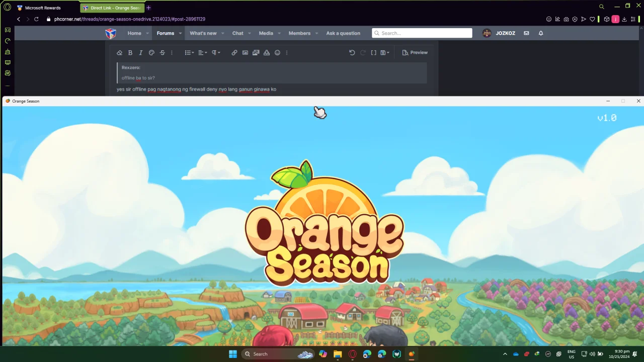The width and height of the screenshot is (644, 362).
Task: Click the browser screenshot camera icon
Action: pos(567,19)
